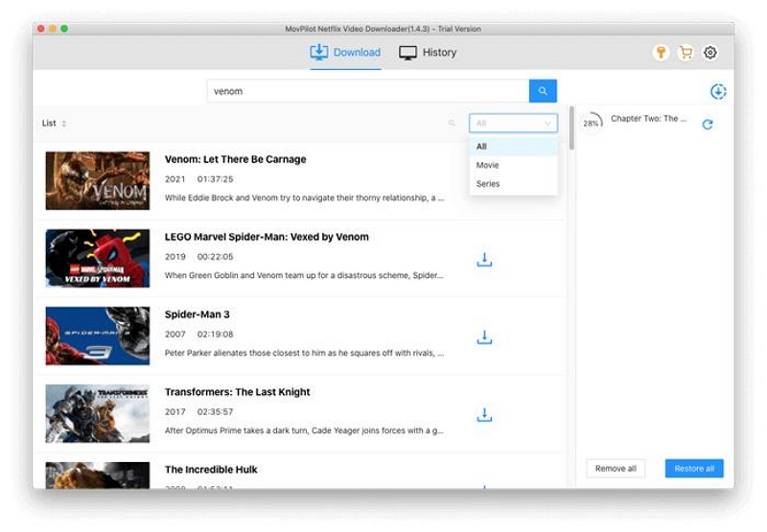Screen dimensions: 767x532
Task: Click the 'After Optimus Prime' description text
Action: [x=304, y=430]
